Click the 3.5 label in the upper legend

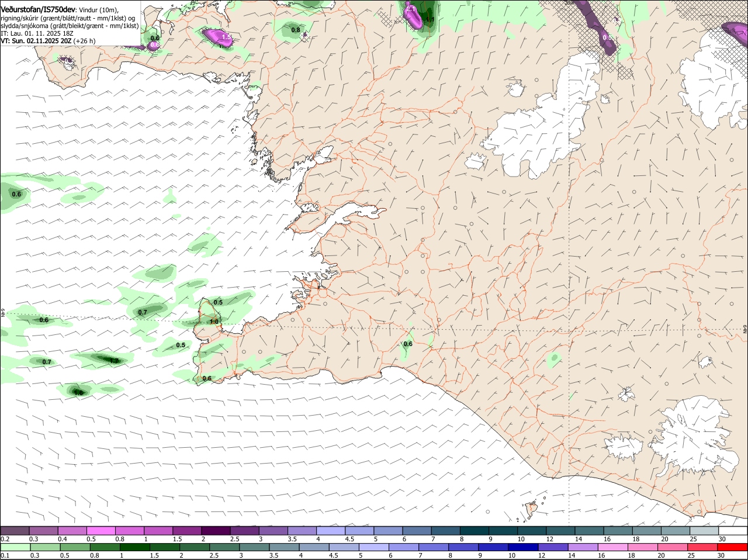(x=292, y=539)
